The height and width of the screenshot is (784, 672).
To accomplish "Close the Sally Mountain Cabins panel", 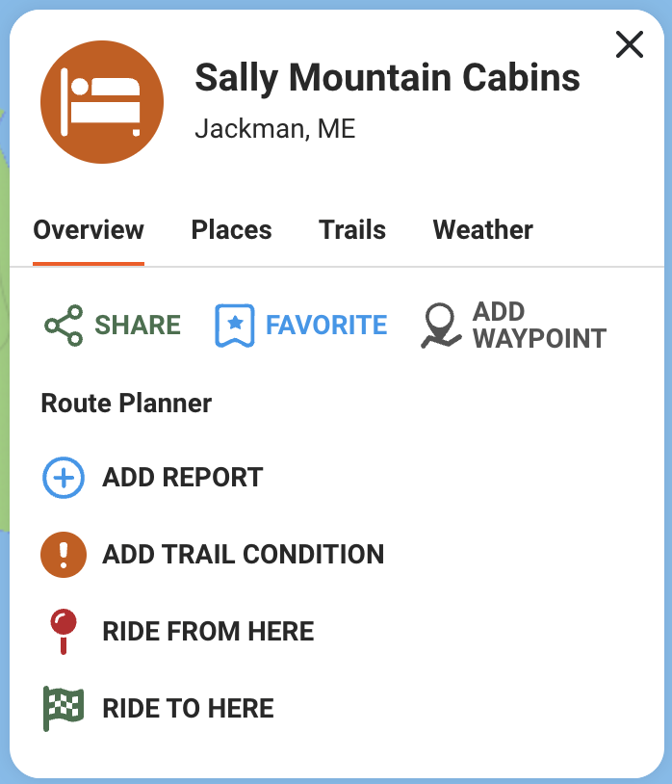I will 629,44.
